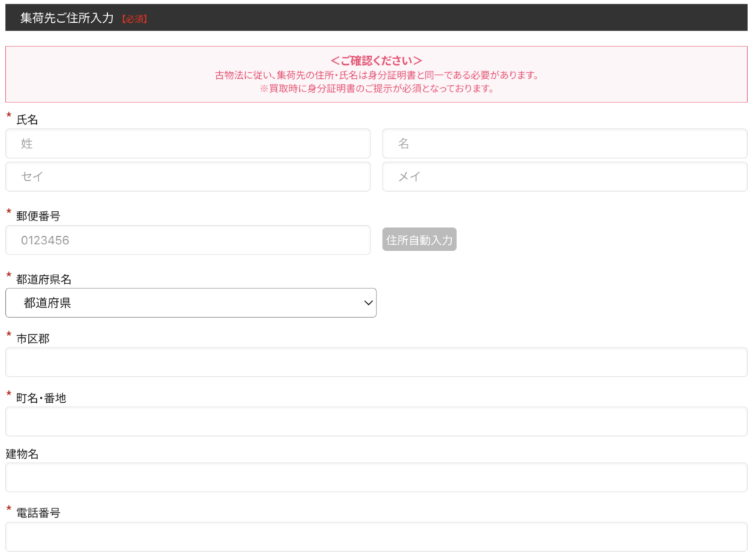
Task: Click the 氏名 field label
Action: click(27, 120)
